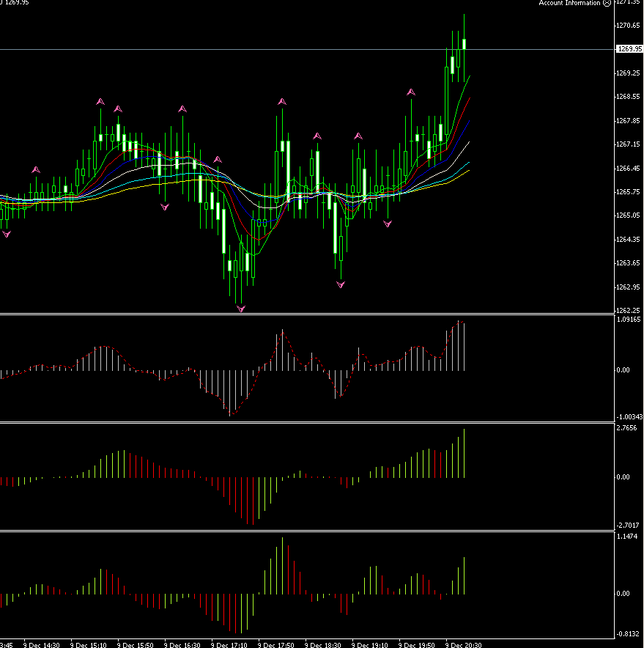Click the 1265.75 price scale label
This screenshot has width=644, height=648.
(x=629, y=192)
